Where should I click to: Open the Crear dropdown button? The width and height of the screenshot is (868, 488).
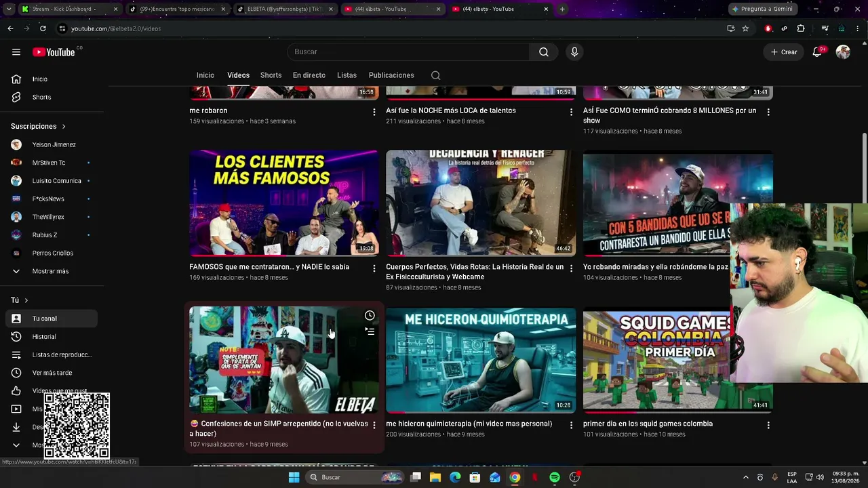[x=784, y=52]
